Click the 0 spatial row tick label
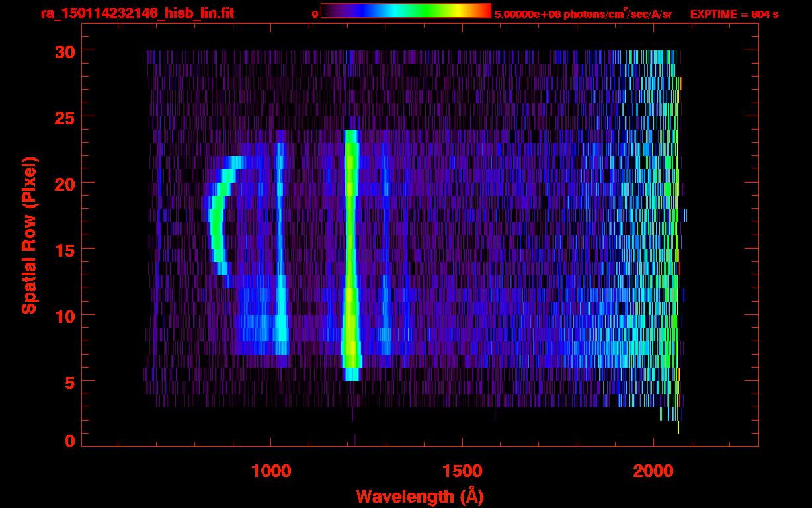Screen dimensions: 812x508 (x=71, y=441)
